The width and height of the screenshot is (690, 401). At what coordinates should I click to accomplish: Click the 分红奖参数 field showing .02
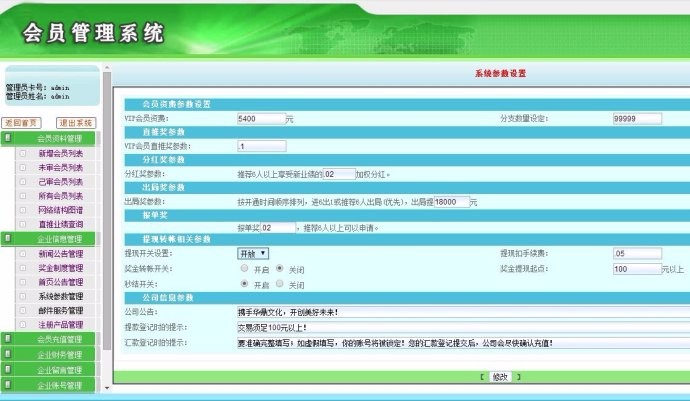[339, 174]
